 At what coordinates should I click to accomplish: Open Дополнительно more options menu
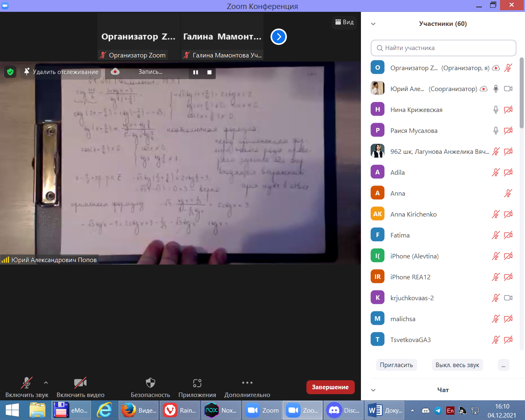click(x=247, y=388)
